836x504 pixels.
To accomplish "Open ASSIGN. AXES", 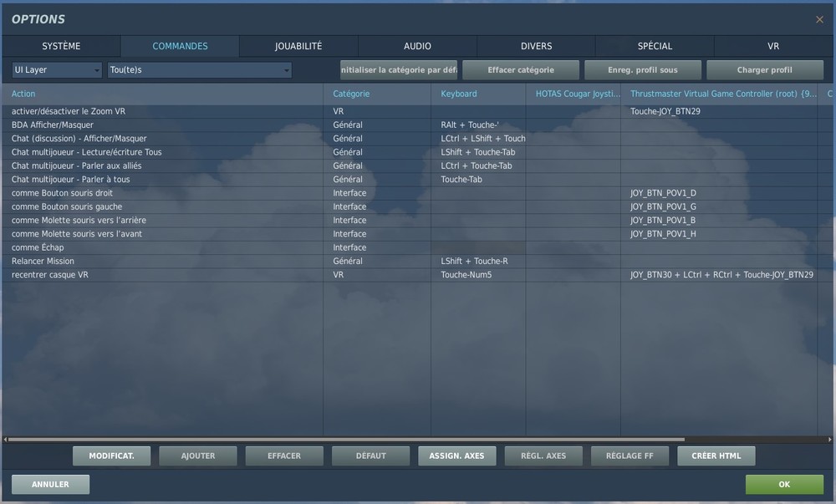I will pyautogui.click(x=457, y=456).
